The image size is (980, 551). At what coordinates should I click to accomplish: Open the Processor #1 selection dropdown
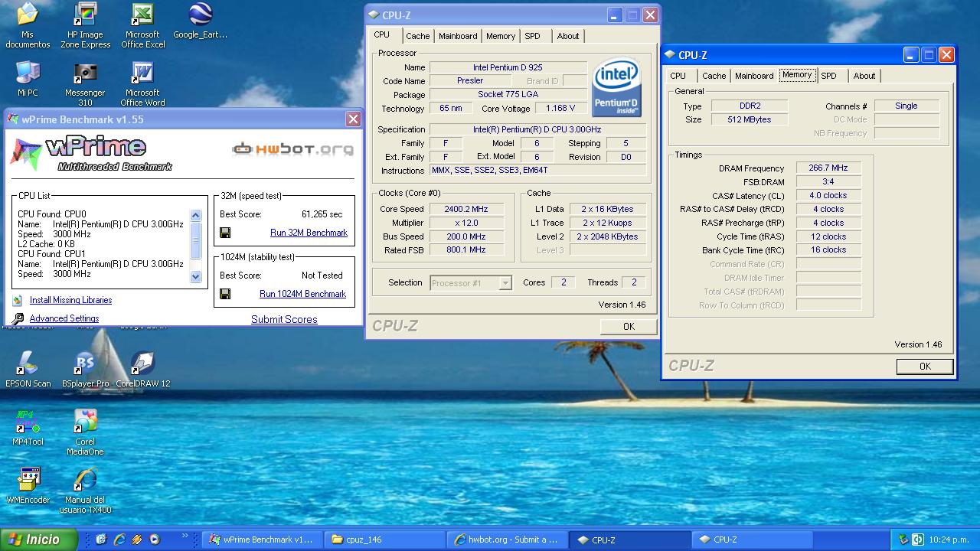coord(505,283)
